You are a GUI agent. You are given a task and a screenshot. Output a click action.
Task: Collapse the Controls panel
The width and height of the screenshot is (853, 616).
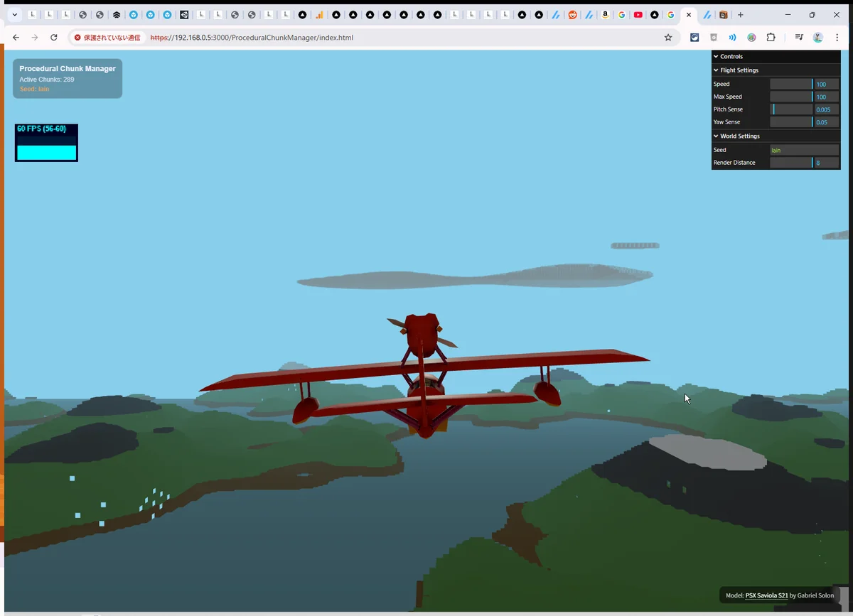coord(731,56)
